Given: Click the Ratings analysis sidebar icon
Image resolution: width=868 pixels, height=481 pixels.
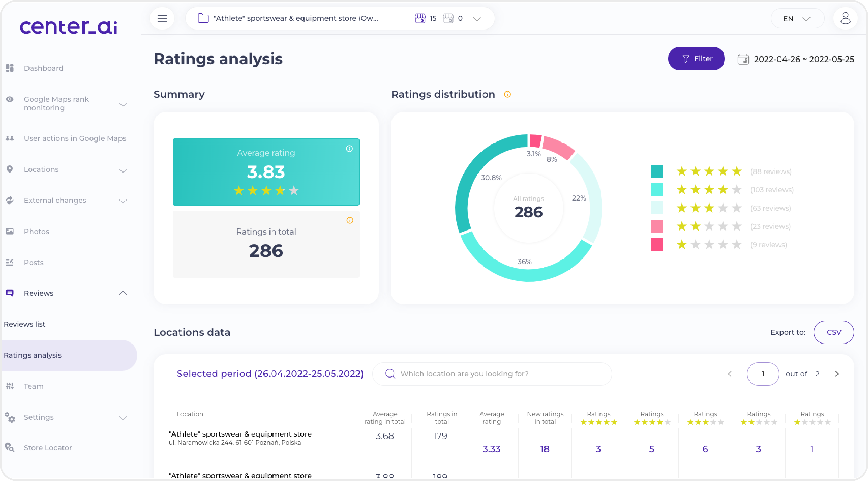Looking at the screenshot, I should (33, 355).
